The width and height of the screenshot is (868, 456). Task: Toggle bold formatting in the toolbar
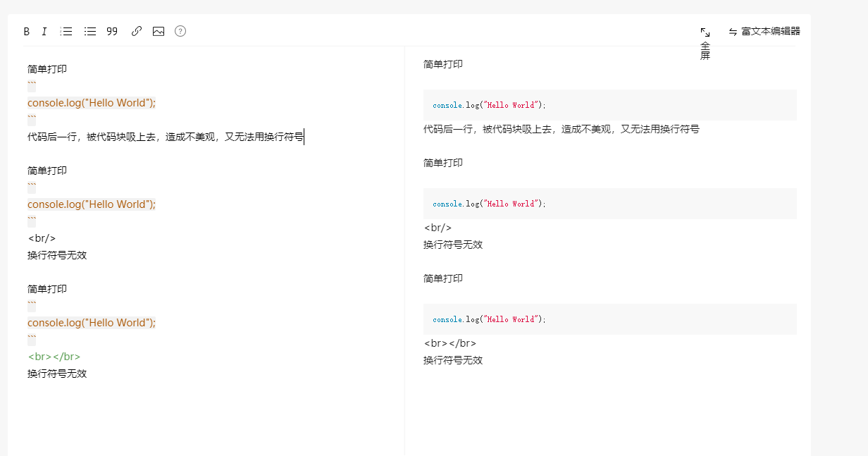[27, 32]
